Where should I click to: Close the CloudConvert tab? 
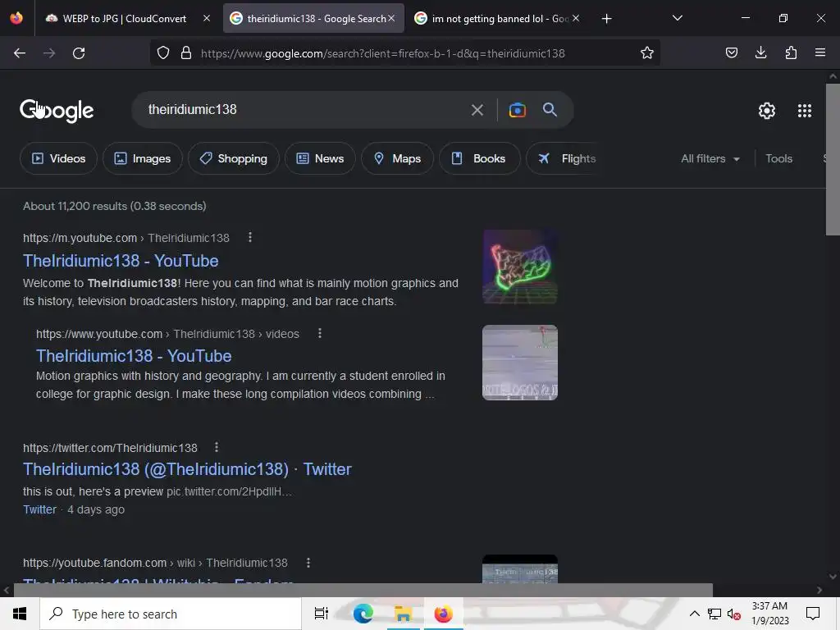tap(206, 18)
